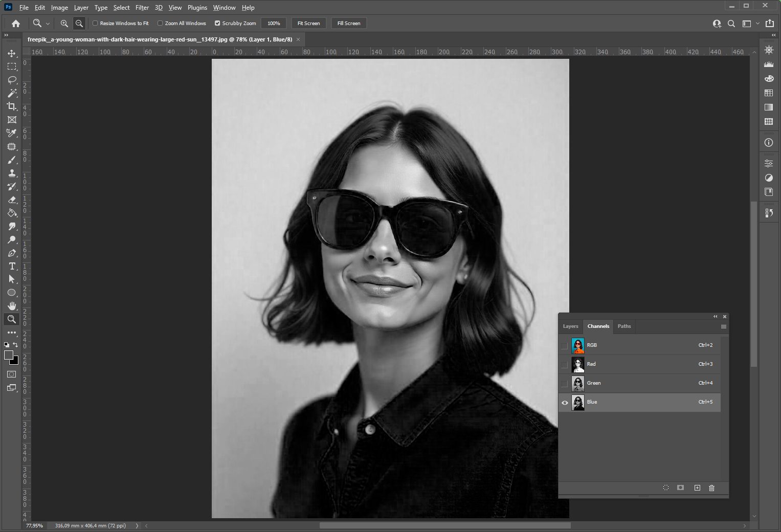Select the Magic Wand tool

[12, 93]
